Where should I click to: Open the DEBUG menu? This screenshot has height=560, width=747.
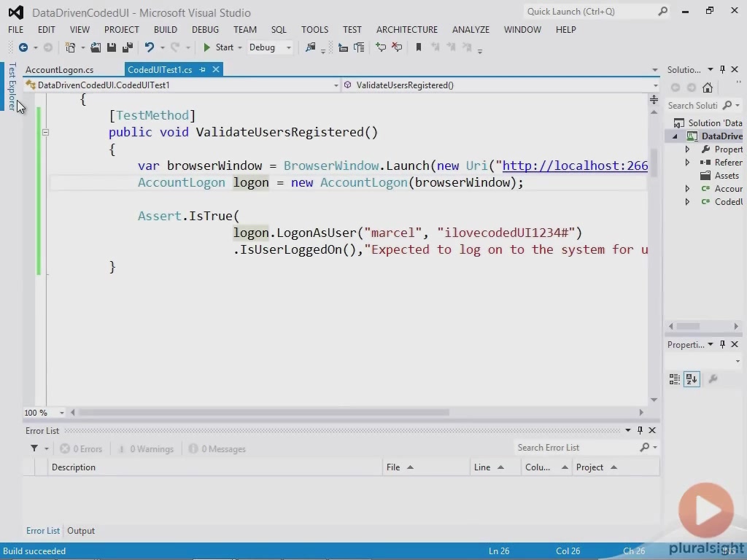click(x=205, y=29)
